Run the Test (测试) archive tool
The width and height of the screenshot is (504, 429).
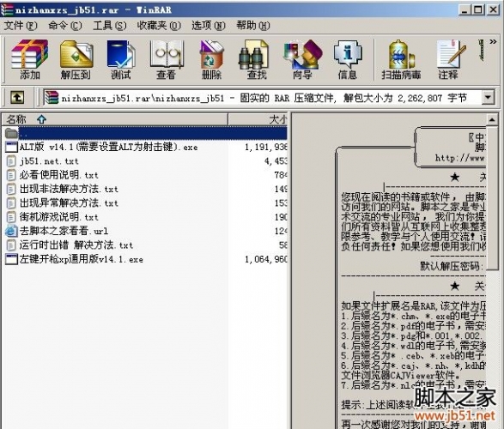(121, 59)
